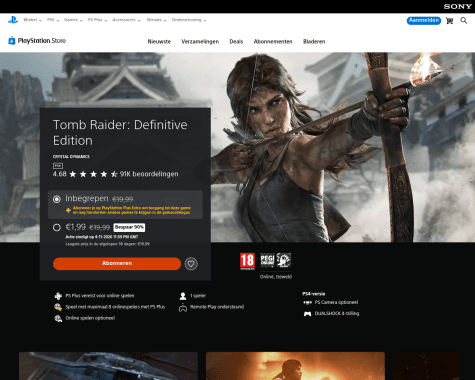Click the Tomb Raider: Definitive Edition title
The image size is (475, 380).
(x=120, y=132)
